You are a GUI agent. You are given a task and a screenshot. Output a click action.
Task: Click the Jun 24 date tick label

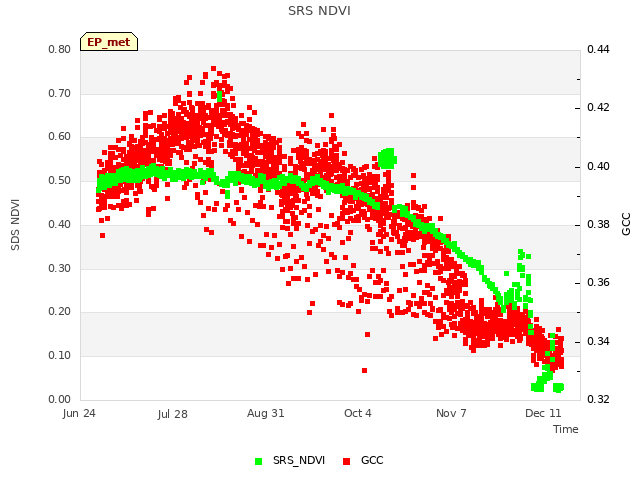click(x=79, y=413)
